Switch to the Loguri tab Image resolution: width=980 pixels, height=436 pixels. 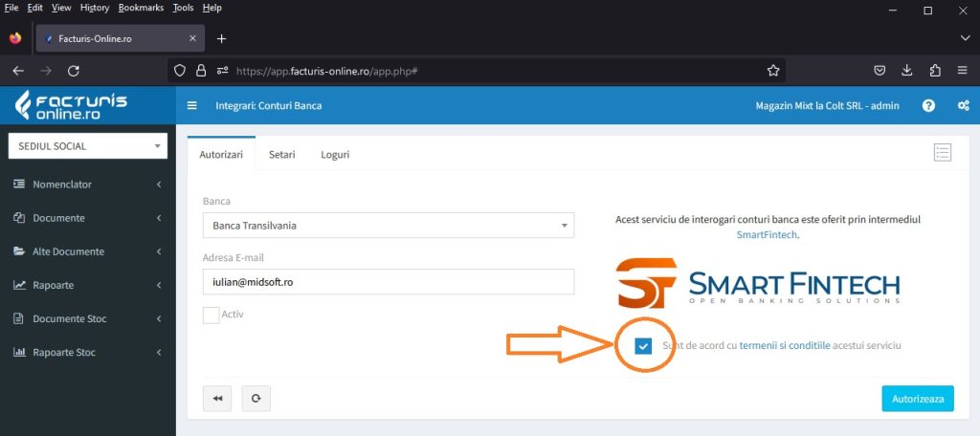(x=335, y=154)
